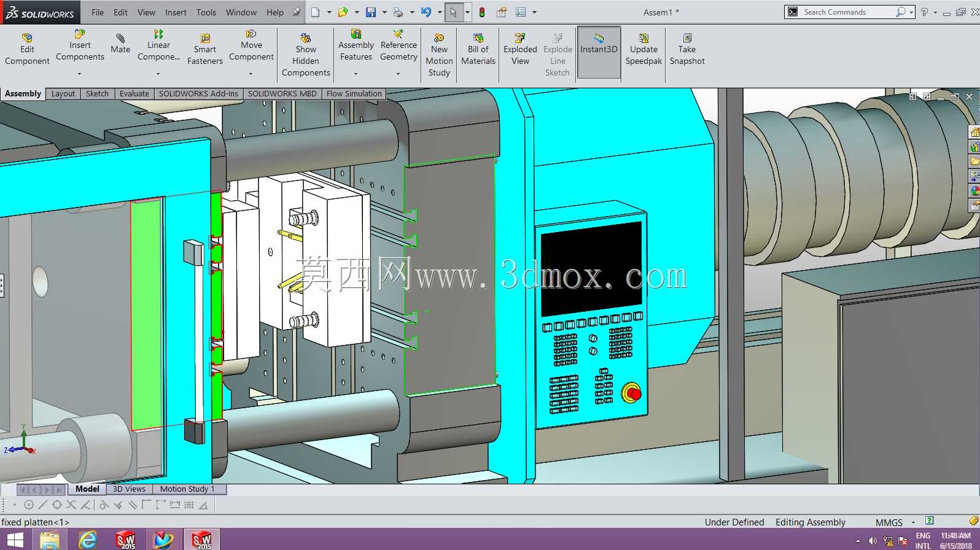Click Linear Component Pattern icon

click(158, 34)
